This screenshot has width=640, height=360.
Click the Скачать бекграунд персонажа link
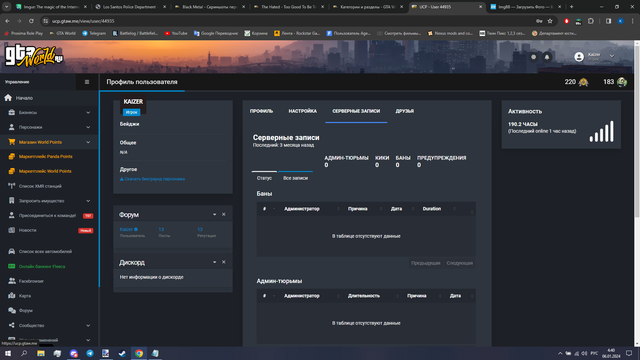click(152, 179)
